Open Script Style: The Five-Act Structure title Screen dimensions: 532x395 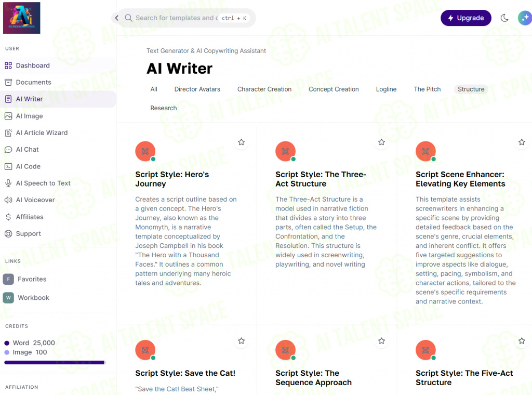click(464, 378)
